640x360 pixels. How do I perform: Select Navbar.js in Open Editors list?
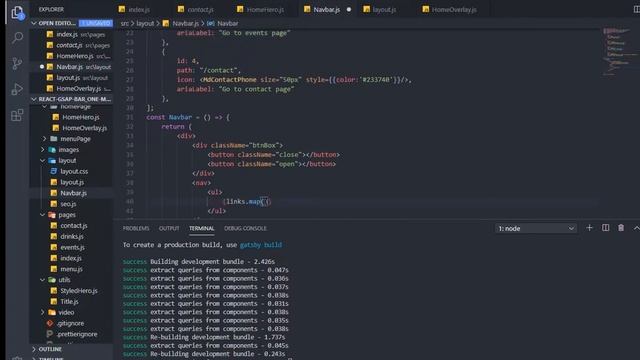pos(71,67)
